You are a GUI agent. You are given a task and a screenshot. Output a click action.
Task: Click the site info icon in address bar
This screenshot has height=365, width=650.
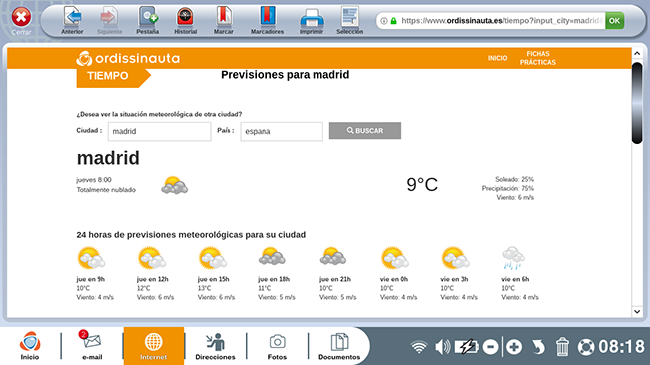coord(384,21)
